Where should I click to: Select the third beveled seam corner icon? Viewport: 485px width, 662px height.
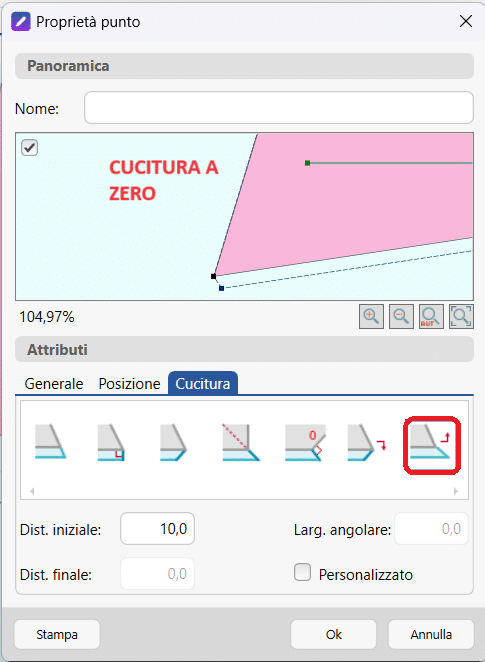coord(173,442)
